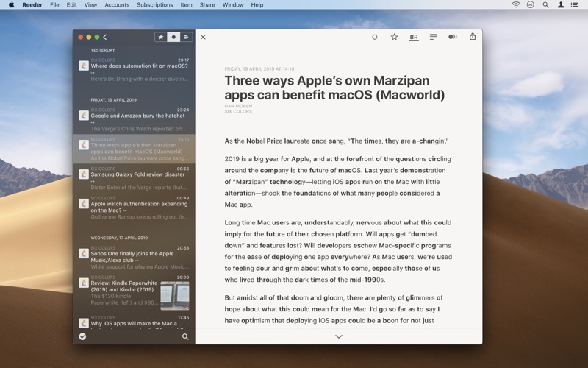This screenshot has height=368, width=588.
Task: Show starred items filter
Action: [161, 37]
